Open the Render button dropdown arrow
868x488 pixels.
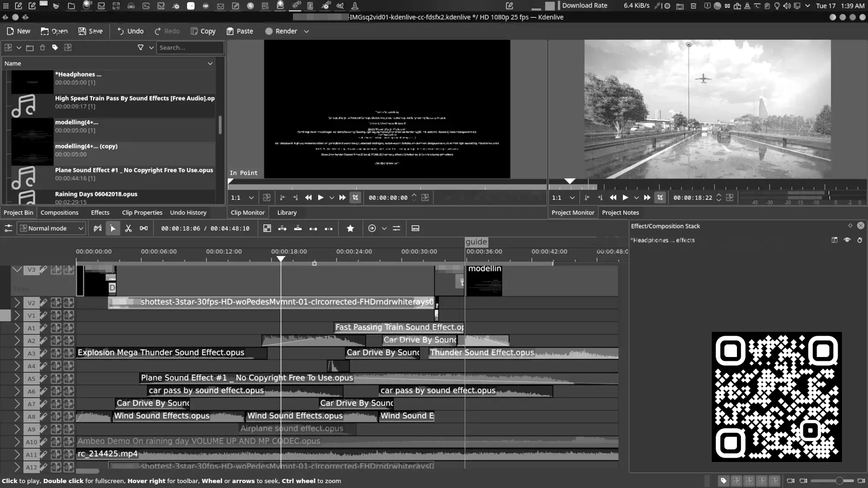click(x=306, y=31)
